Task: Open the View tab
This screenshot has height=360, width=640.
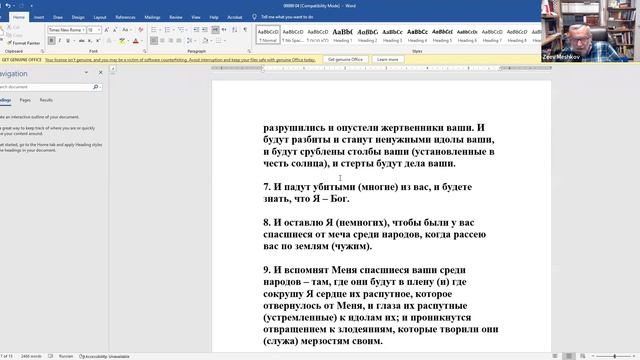Action: point(196,17)
